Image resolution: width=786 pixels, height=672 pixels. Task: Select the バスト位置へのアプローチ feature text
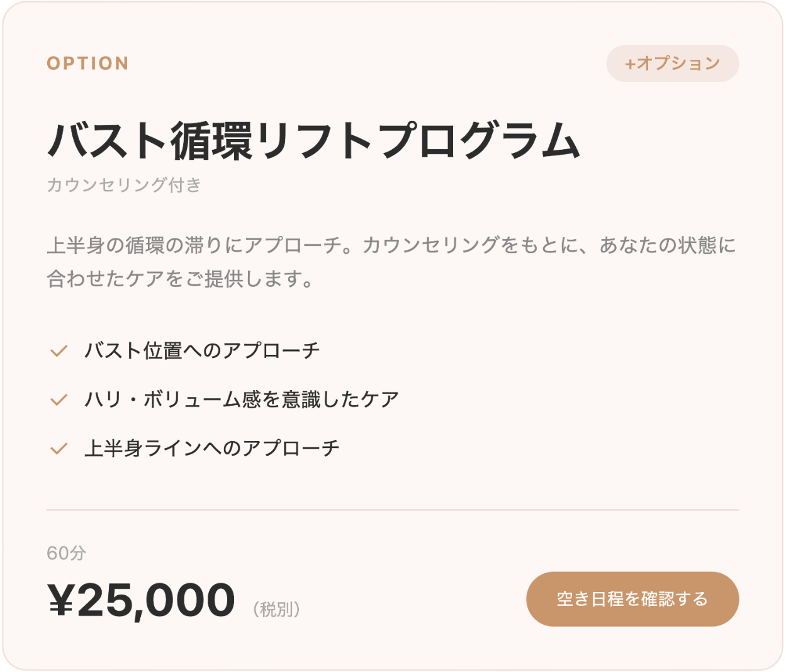coord(202,350)
